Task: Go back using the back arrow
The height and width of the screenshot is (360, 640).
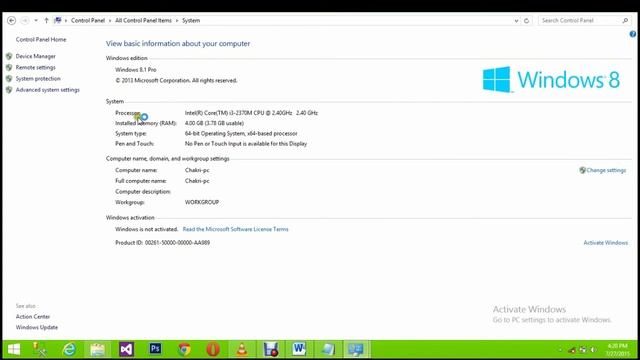Action: coord(11,20)
